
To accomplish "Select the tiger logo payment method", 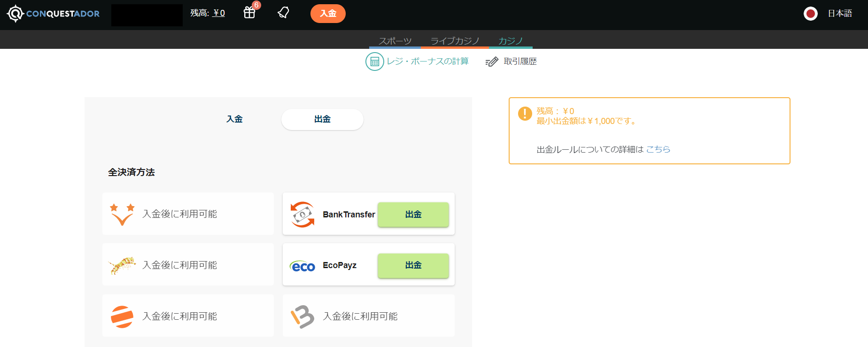I will (x=122, y=265).
